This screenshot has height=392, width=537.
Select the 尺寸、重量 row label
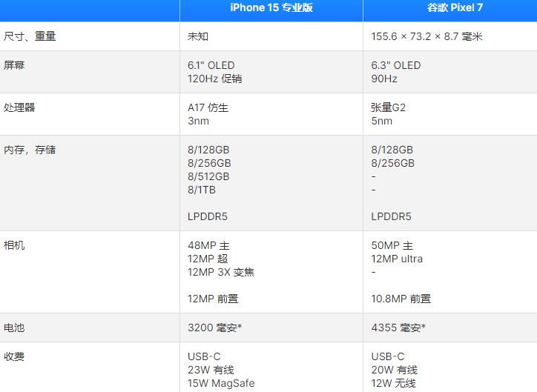30,36
